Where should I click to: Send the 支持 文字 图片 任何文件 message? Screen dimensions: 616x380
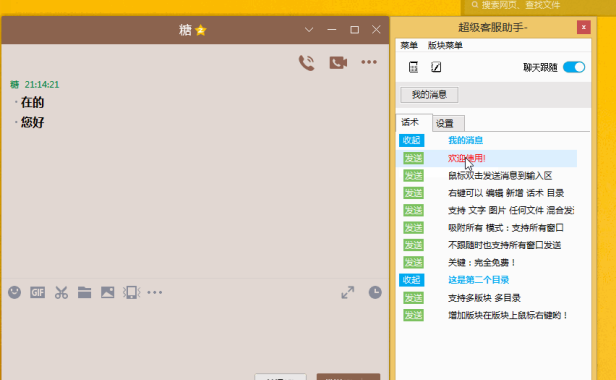point(413,210)
